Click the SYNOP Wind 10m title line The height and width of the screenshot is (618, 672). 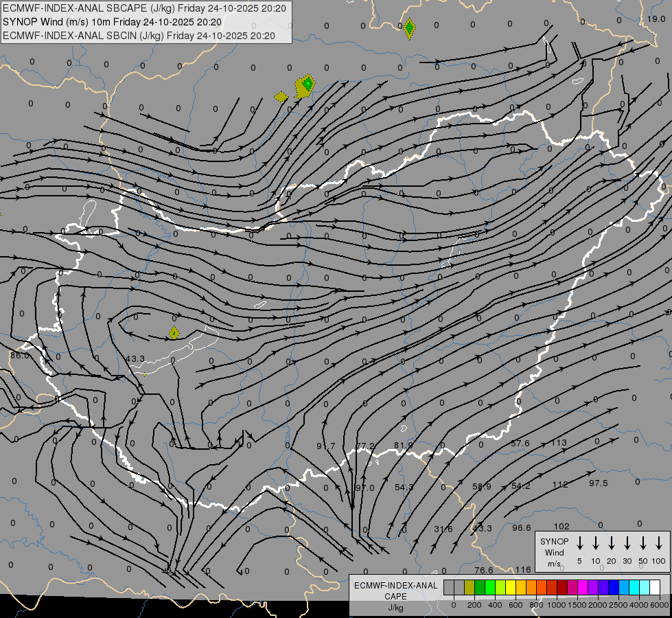point(113,22)
